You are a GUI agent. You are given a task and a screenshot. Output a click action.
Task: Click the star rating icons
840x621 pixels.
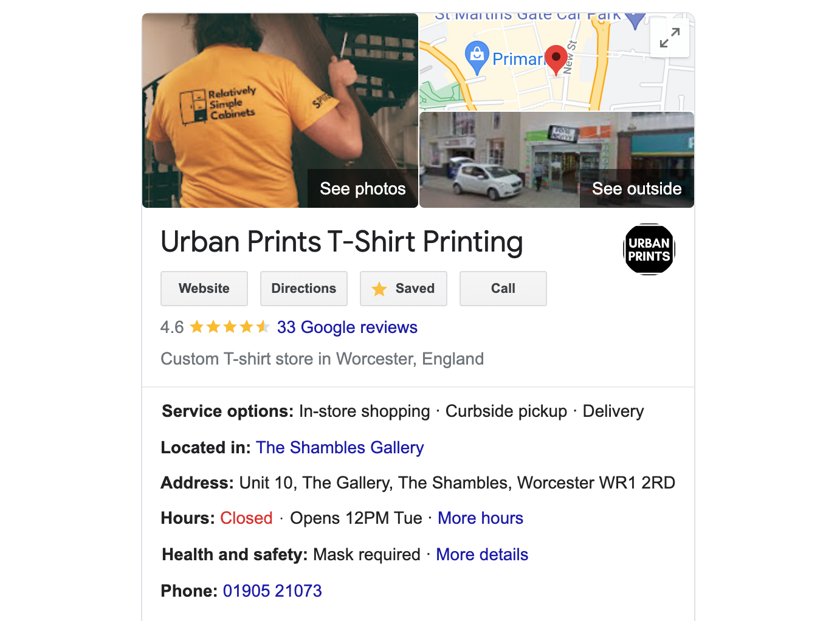230,328
